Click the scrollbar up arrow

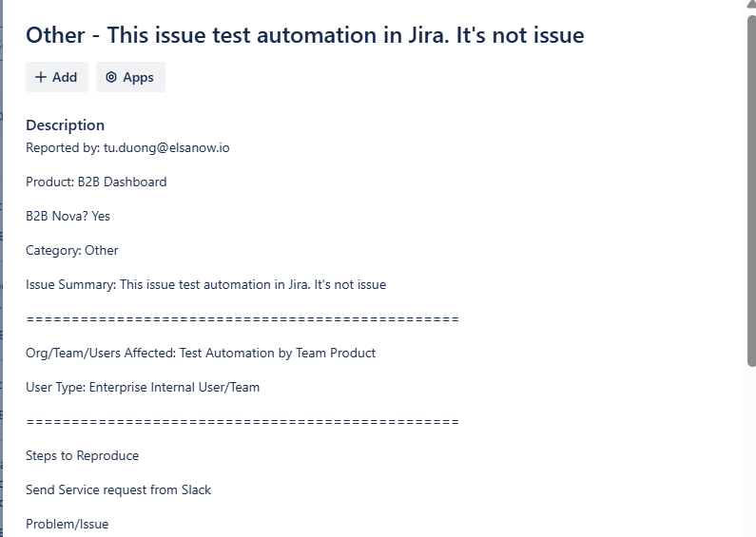[751, 5]
